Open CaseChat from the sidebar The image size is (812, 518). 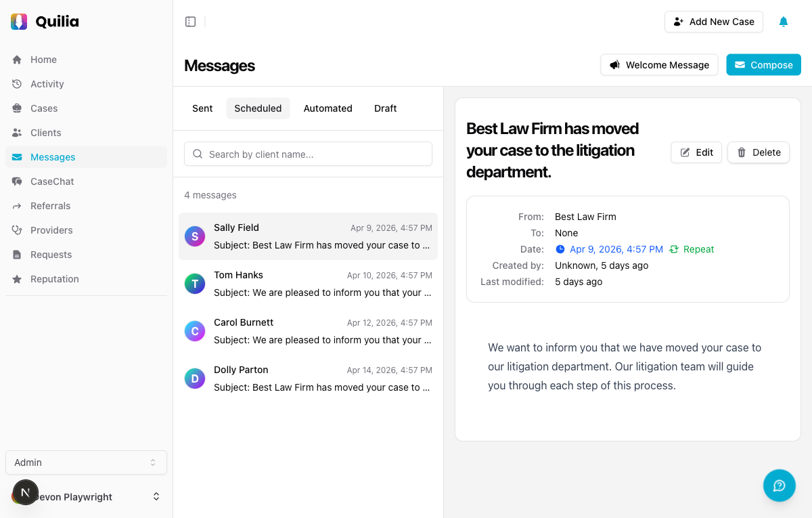(52, 181)
